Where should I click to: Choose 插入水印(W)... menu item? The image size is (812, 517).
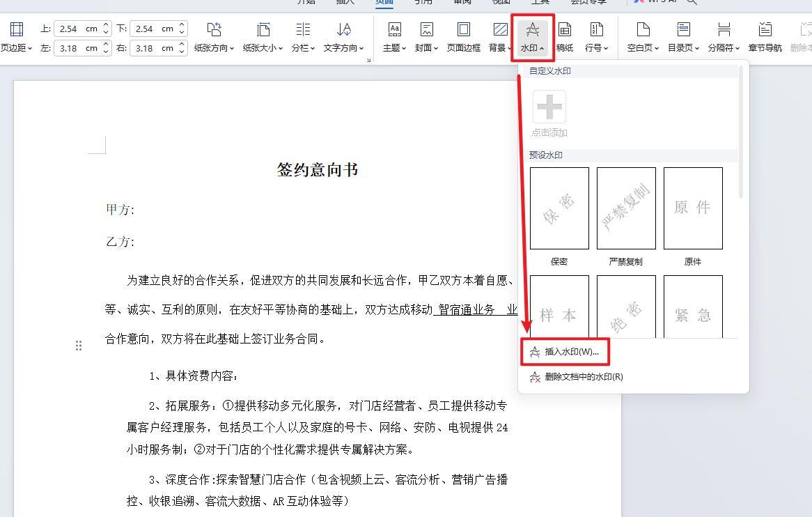click(565, 352)
